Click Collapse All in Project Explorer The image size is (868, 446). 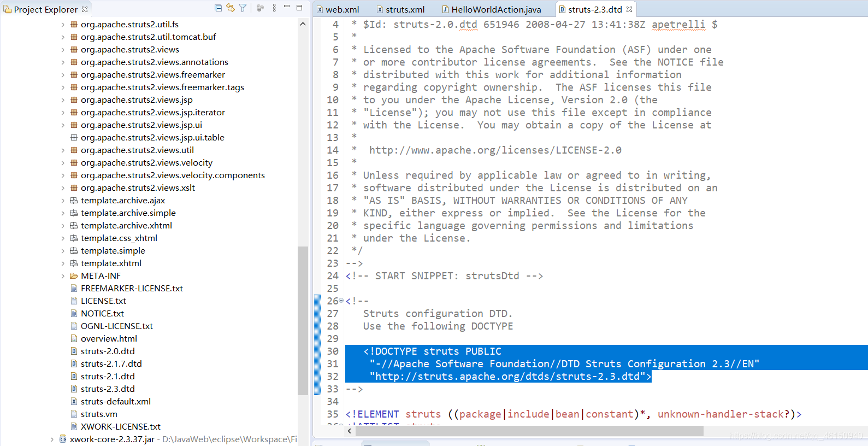[x=219, y=8]
